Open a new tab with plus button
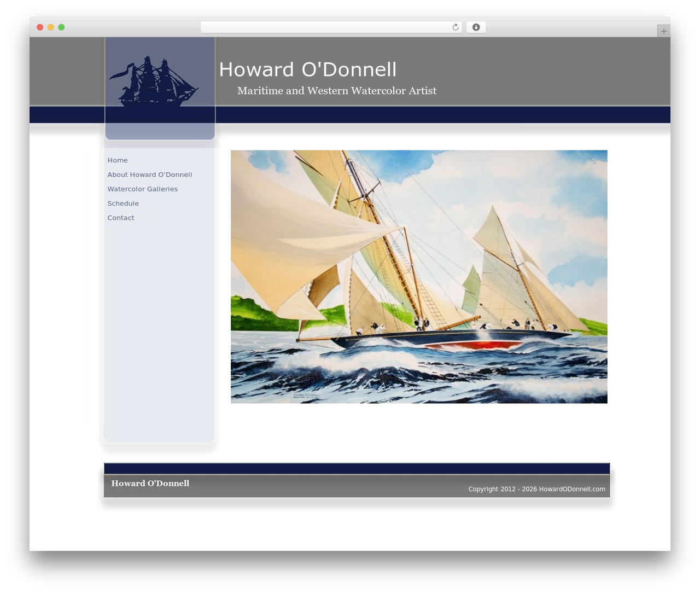 pyautogui.click(x=663, y=31)
